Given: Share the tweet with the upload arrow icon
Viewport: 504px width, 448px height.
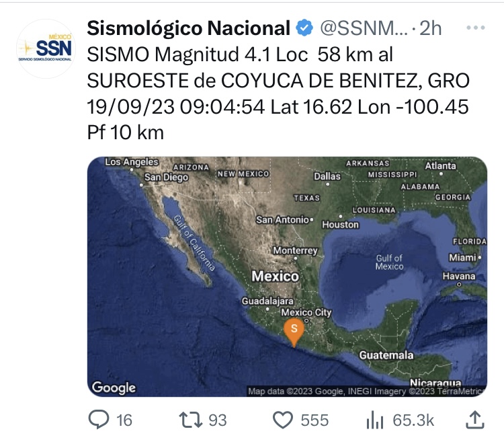Looking at the screenshot, I should click(x=474, y=420).
